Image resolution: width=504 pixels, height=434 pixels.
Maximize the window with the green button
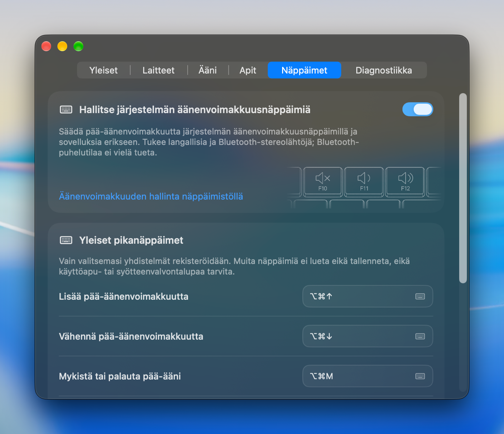tap(78, 46)
